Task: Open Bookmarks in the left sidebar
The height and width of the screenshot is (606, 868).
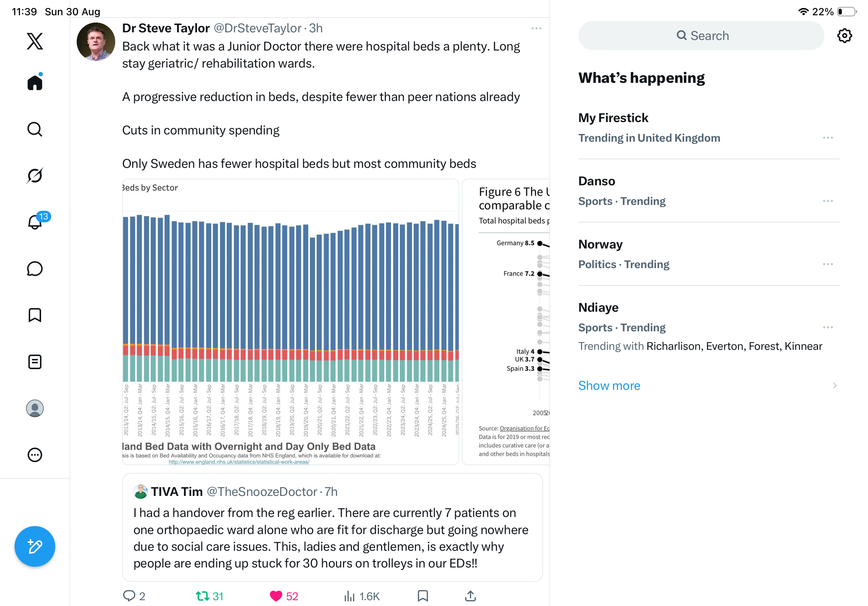Action: point(35,315)
